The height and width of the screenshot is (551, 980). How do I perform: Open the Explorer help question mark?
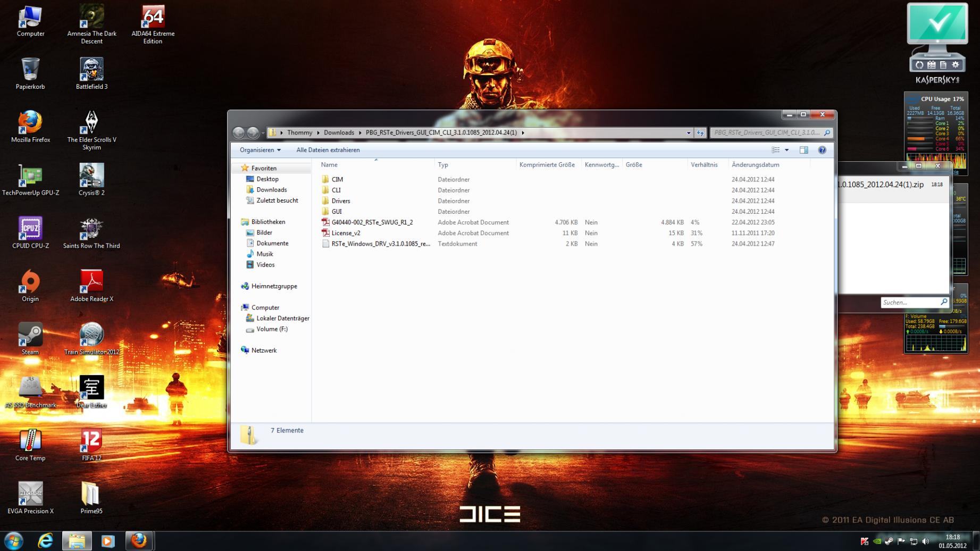pyautogui.click(x=822, y=150)
